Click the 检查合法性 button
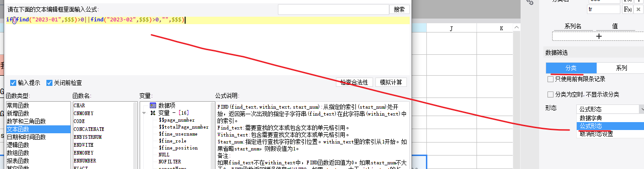644x169 pixels. click(354, 82)
